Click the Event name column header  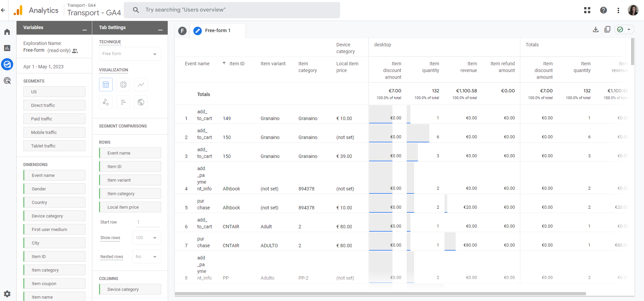pyautogui.click(x=197, y=64)
